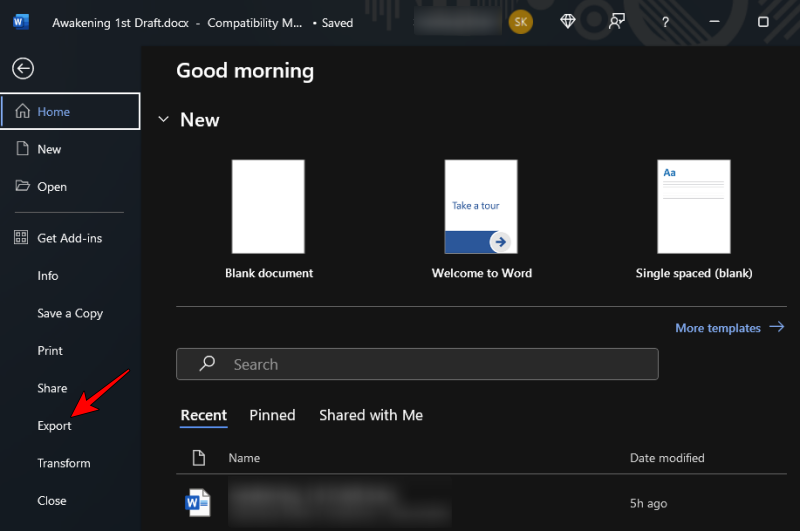Screen dimensions: 800x531
Task: Click the document icon in list header
Action: click(x=198, y=458)
